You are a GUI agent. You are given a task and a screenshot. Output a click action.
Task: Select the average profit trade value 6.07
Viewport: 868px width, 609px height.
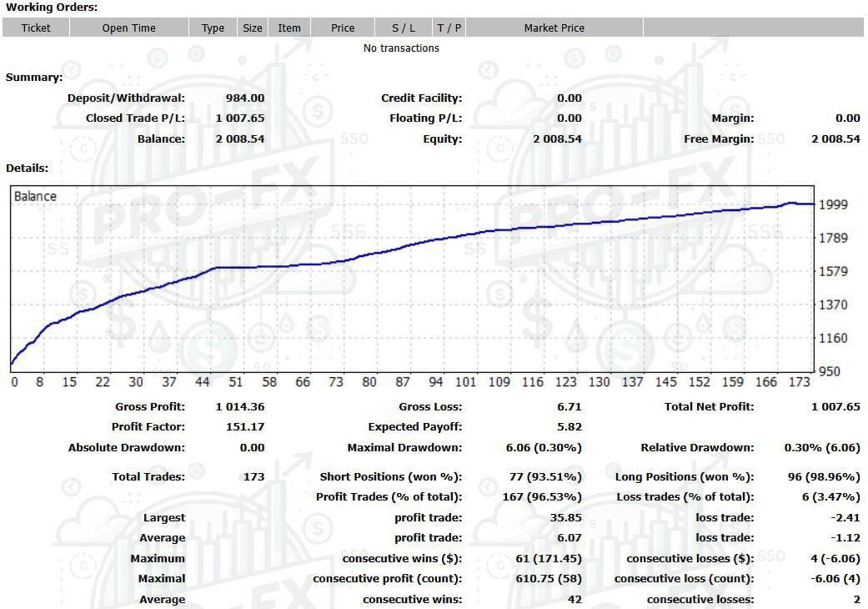click(569, 537)
